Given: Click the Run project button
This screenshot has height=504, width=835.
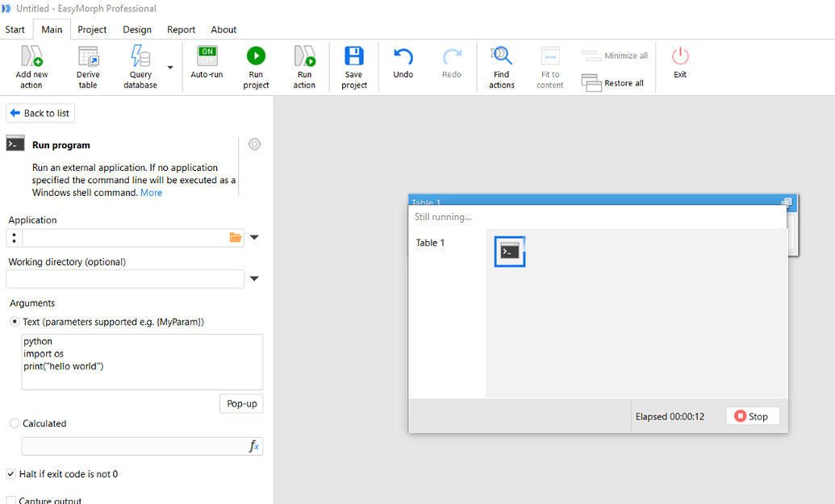Looking at the screenshot, I should 256,67.
